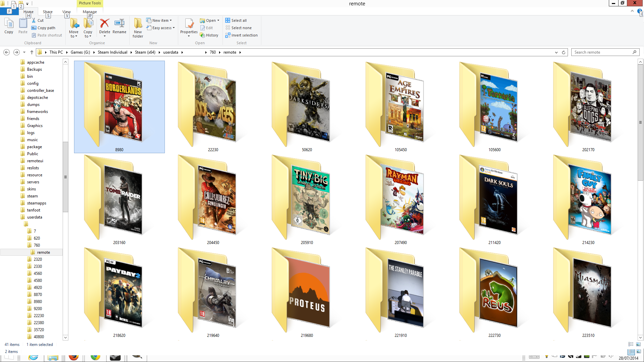
Task: Click file list scroll down arrow
Action: click(x=640, y=338)
